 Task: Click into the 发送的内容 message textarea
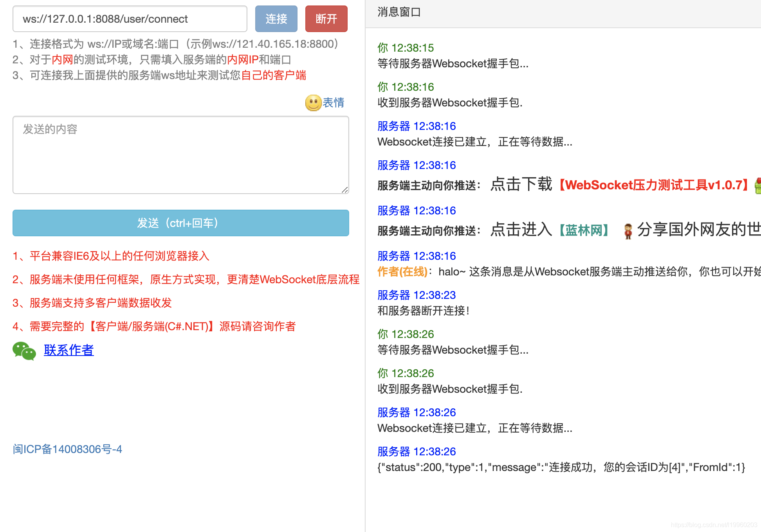point(180,155)
